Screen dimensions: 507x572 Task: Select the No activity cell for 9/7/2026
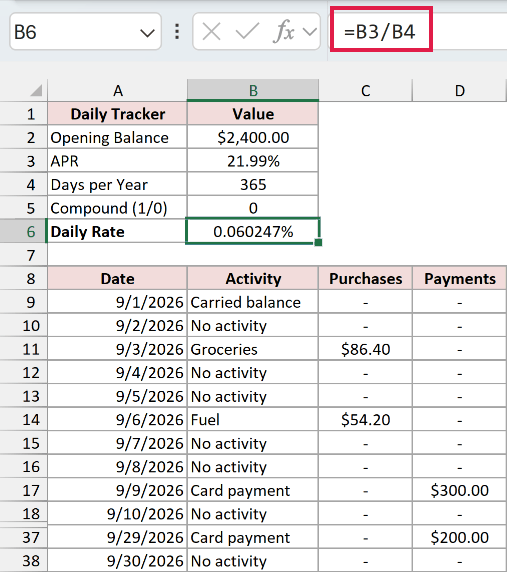253,443
